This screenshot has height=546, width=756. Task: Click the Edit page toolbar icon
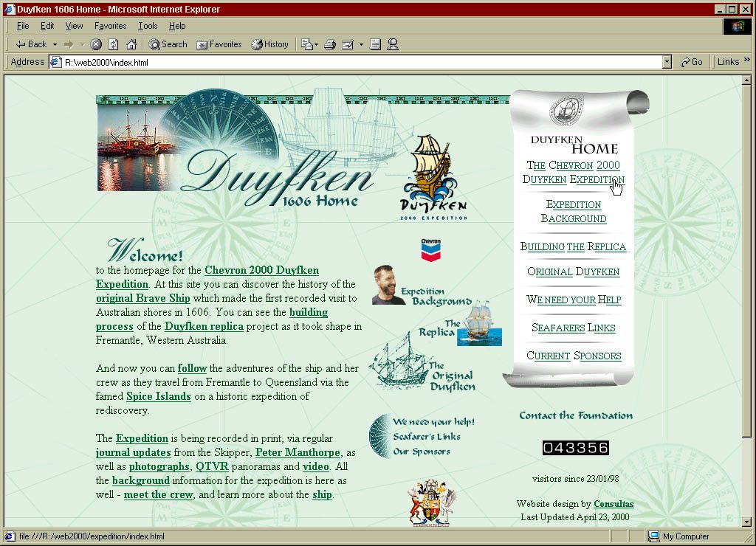[348, 44]
